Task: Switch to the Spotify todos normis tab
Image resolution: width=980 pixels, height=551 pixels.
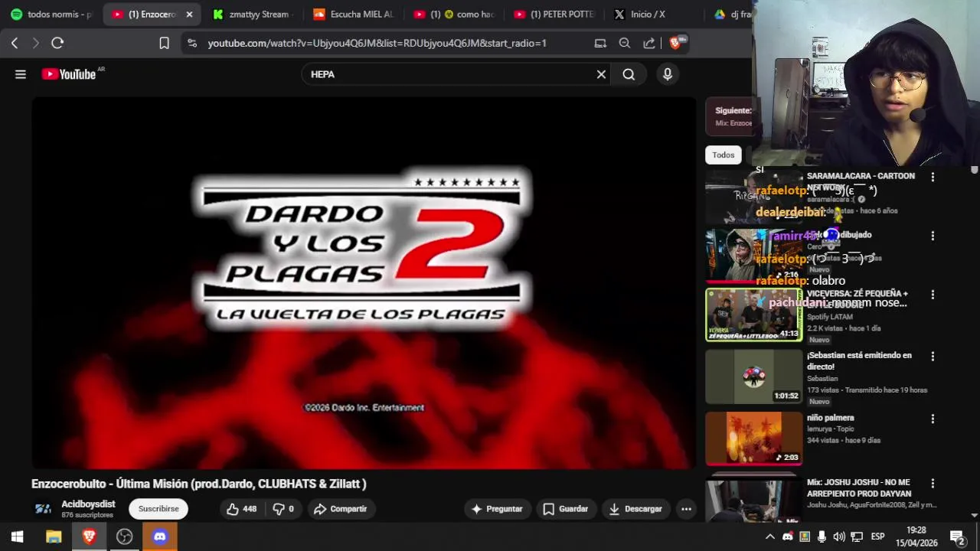Action: (51, 14)
